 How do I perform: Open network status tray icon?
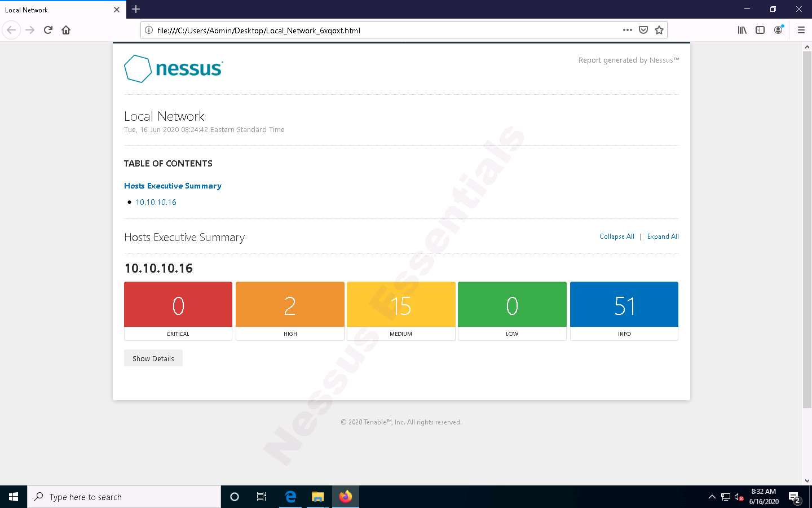point(726,497)
